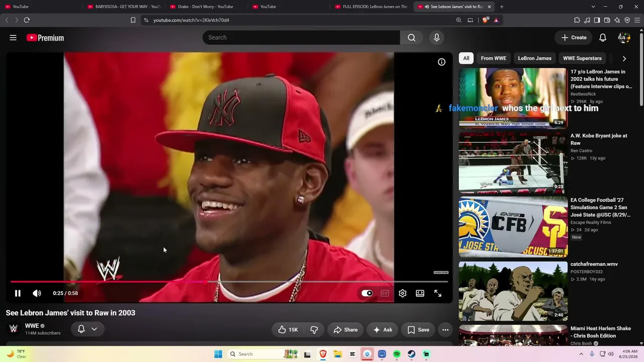This screenshot has width=644, height=362.
Task: Select the 'All' filter chip
Action: (x=466, y=58)
